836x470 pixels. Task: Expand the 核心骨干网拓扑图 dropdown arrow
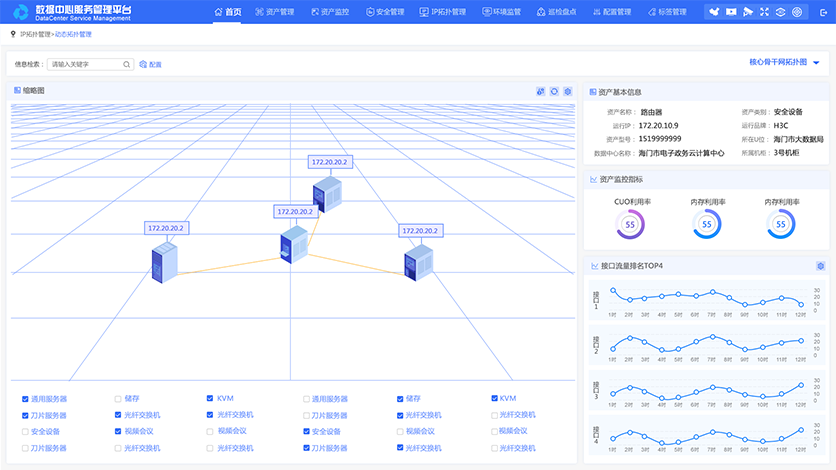(x=816, y=63)
